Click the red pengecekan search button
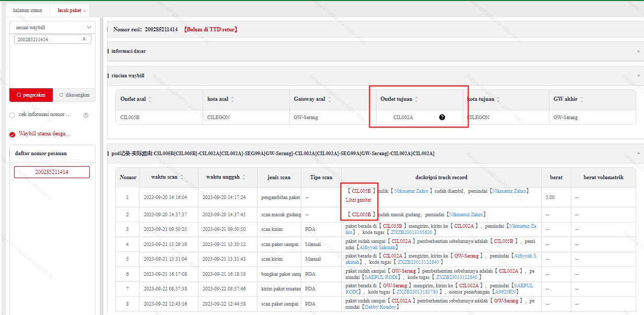This screenshot has height=315, width=644. [x=31, y=95]
